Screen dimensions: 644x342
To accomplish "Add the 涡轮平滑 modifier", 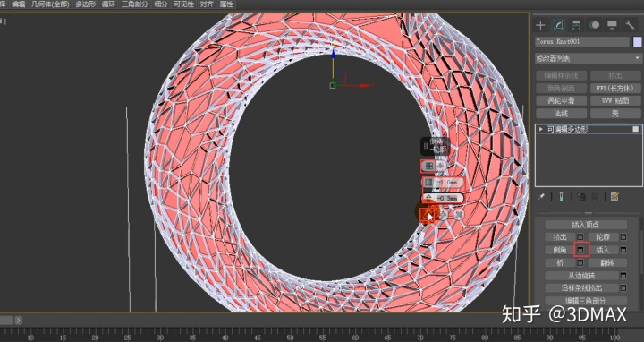I will (x=561, y=100).
